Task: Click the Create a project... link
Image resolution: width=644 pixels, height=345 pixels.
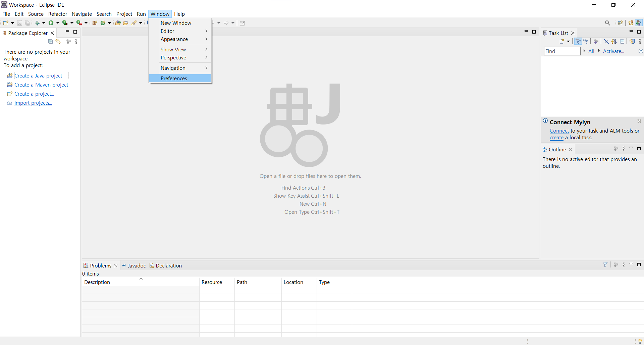Action: point(34,94)
